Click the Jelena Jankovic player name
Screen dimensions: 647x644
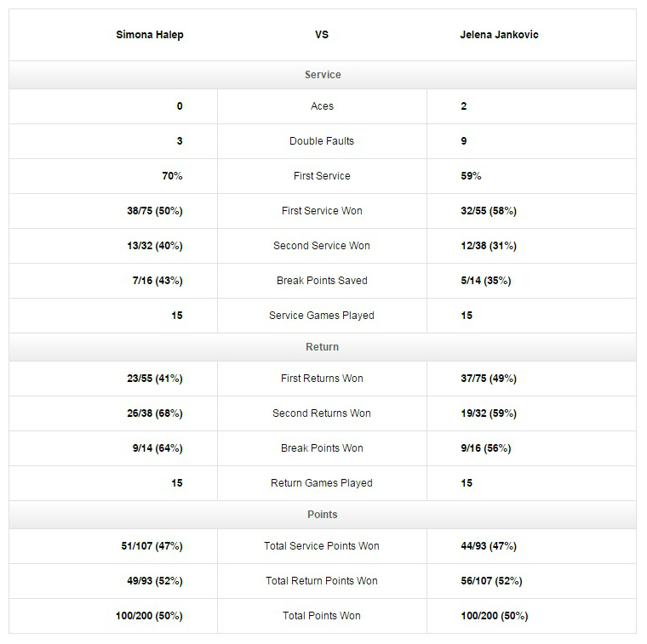point(499,35)
